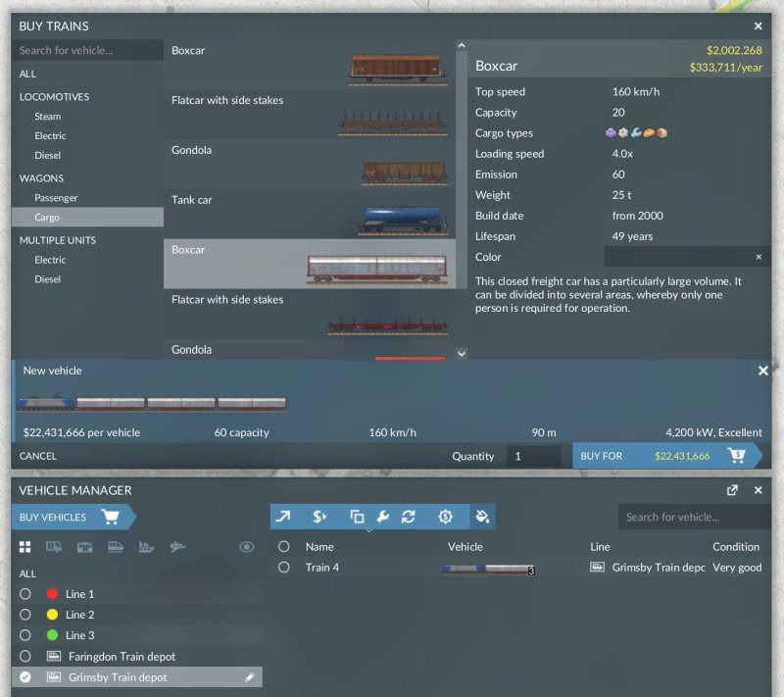Open the paint bucket color tool
This screenshot has height=697, width=784.
481,517
